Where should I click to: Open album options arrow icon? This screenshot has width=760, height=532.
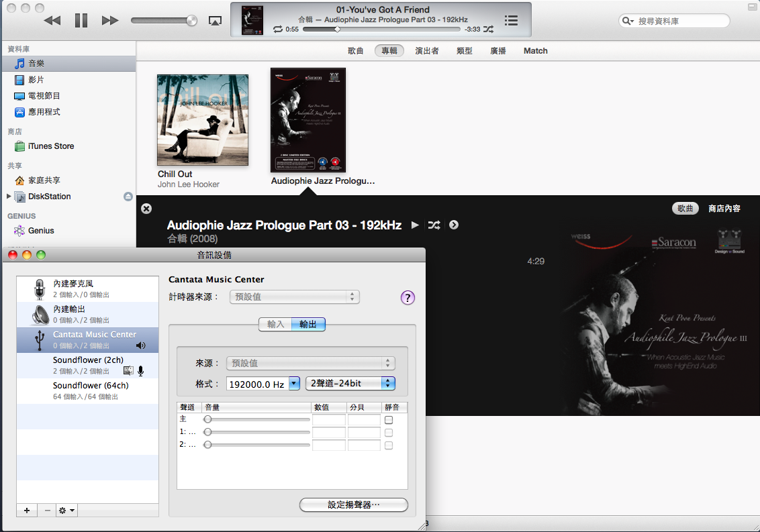click(454, 225)
